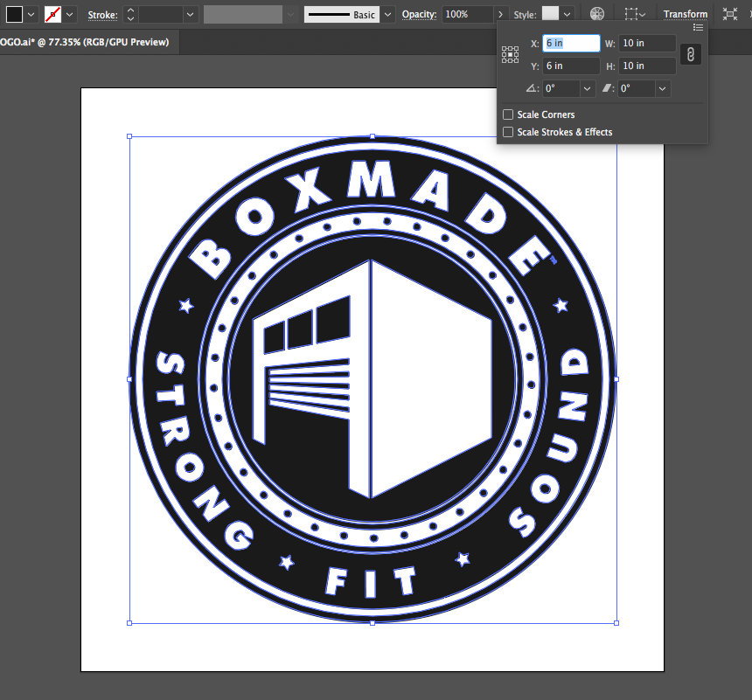Open the stroke weight dropdown
This screenshot has height=700, width=752.
click(191, 14)
